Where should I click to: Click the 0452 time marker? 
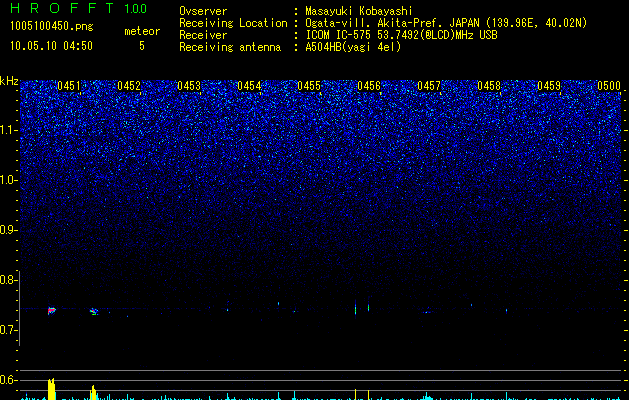tap(129, 86)
